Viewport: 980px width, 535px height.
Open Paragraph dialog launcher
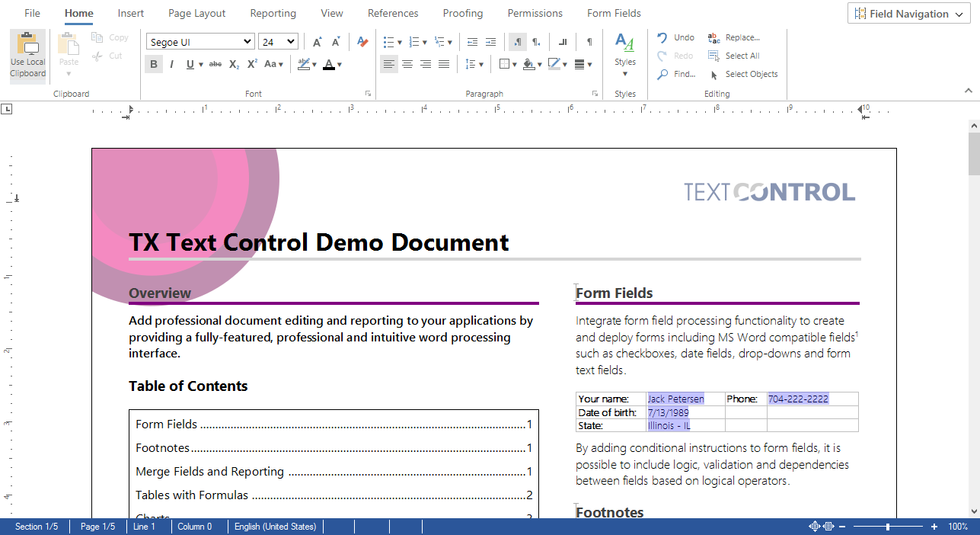(595, 94)
